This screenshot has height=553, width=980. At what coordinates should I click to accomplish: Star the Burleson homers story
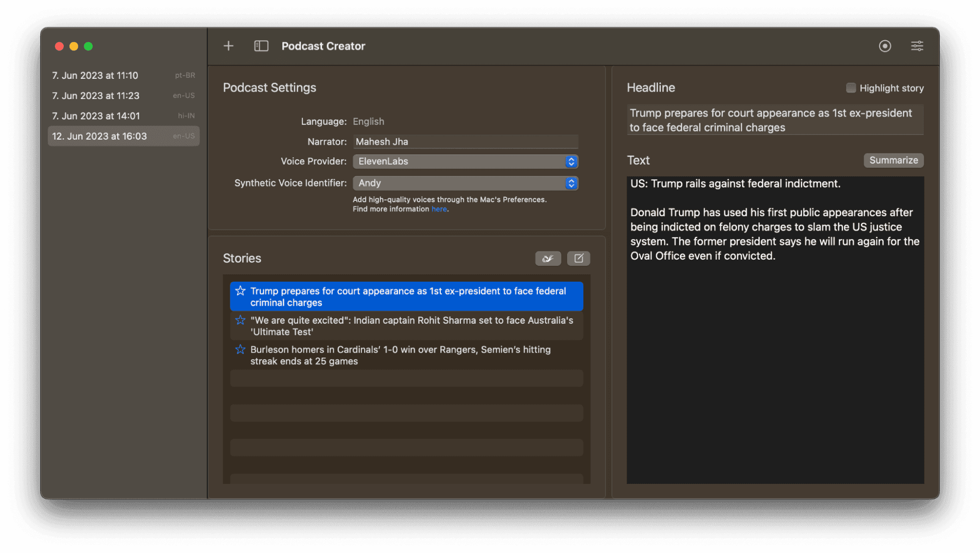click(240, 350)
